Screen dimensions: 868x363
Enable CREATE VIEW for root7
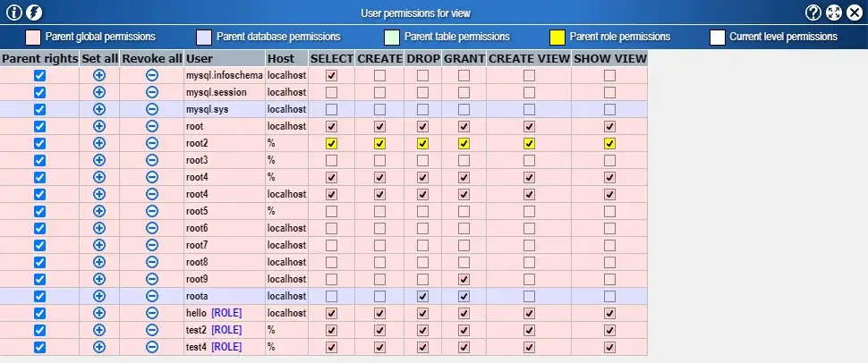(529, 246)
